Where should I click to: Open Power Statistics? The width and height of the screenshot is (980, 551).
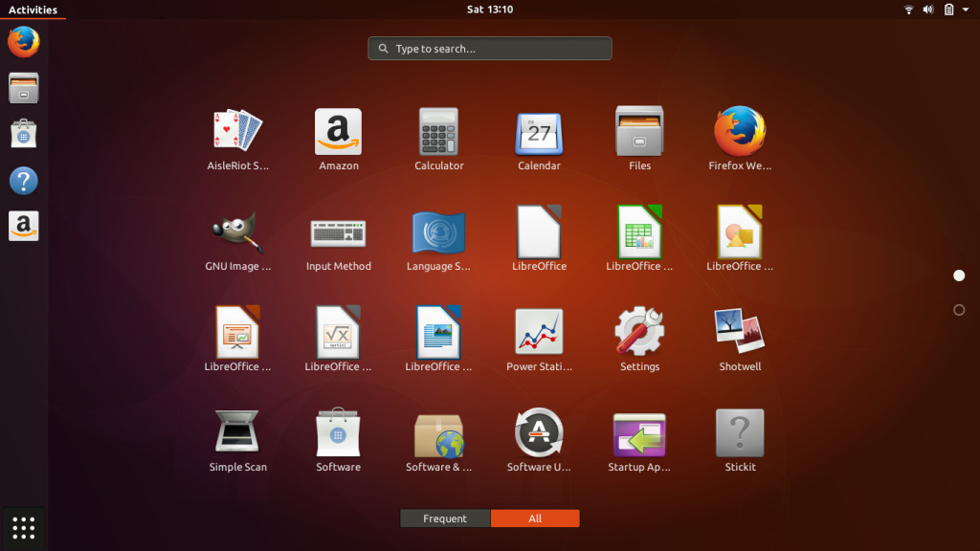pos(539,333)
